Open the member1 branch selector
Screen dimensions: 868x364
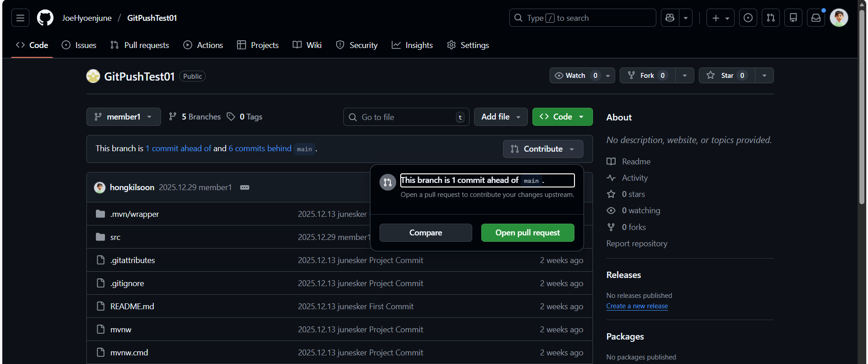click(123, 117)
